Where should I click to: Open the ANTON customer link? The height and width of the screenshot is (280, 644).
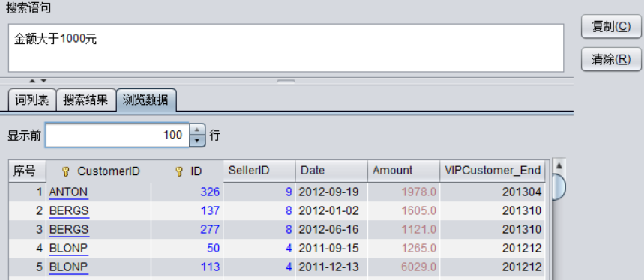click(x=68, y=192)
